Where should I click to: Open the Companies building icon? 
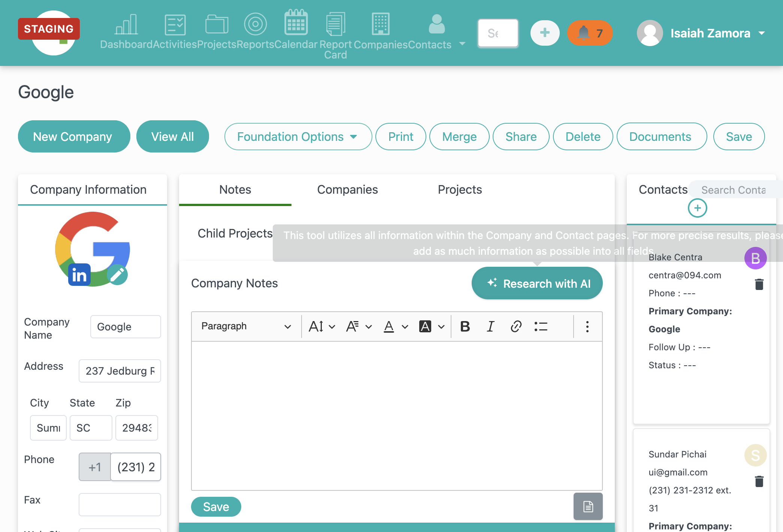[381, 24]
